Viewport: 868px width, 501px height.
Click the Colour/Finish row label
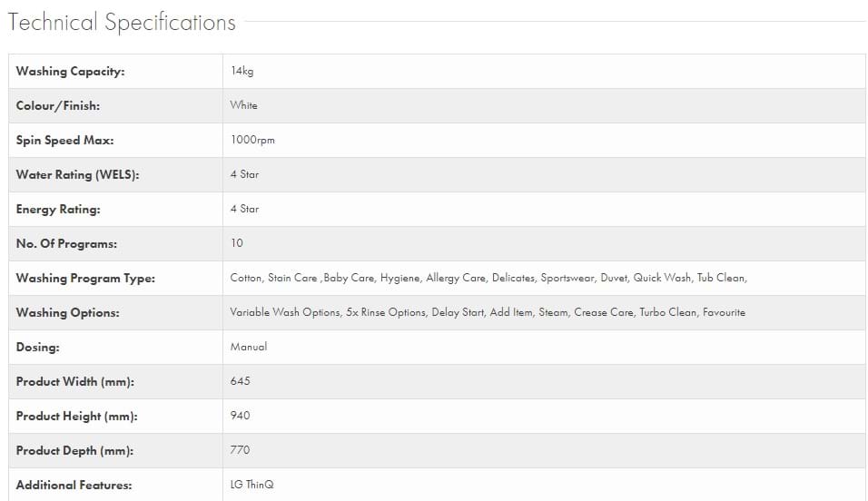(58, 106)
